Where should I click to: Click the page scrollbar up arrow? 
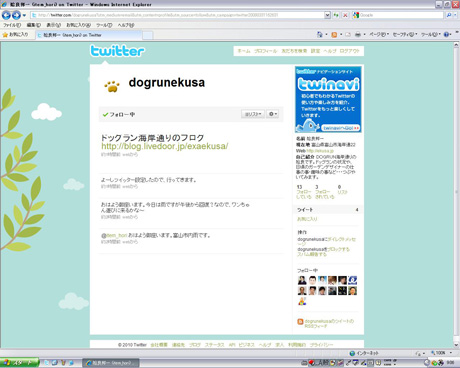456,45
